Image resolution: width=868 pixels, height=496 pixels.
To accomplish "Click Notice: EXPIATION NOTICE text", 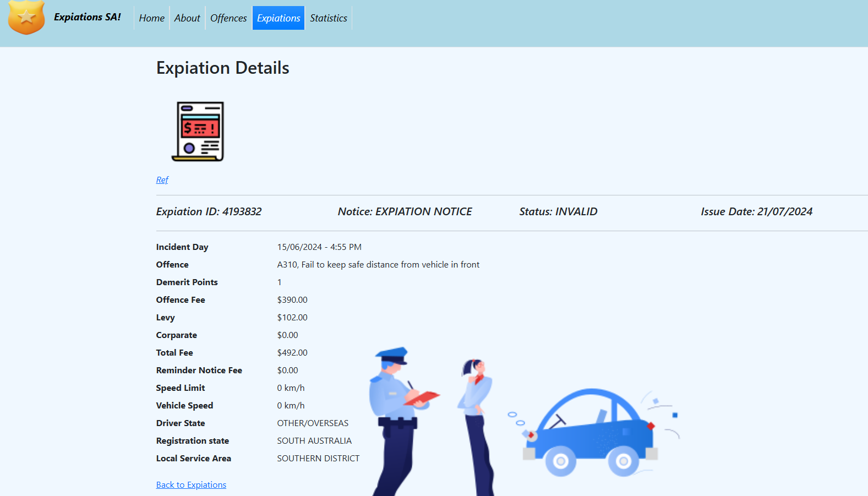I will pos(405,212).
